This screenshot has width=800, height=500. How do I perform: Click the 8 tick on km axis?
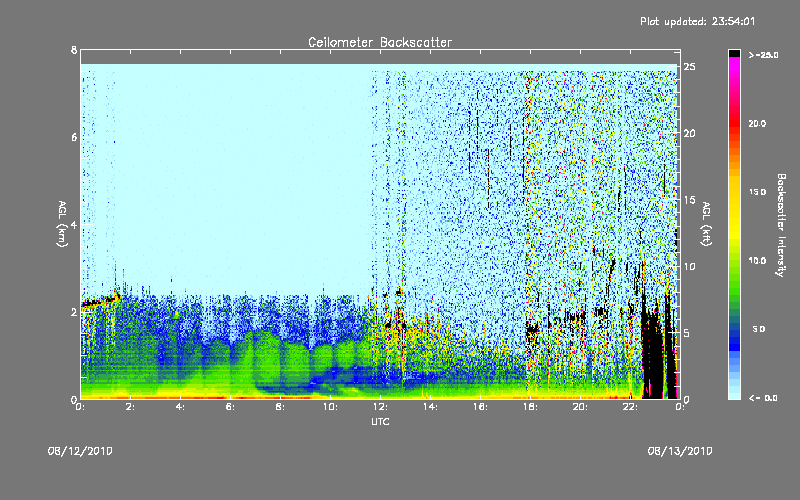coord(74,50)
